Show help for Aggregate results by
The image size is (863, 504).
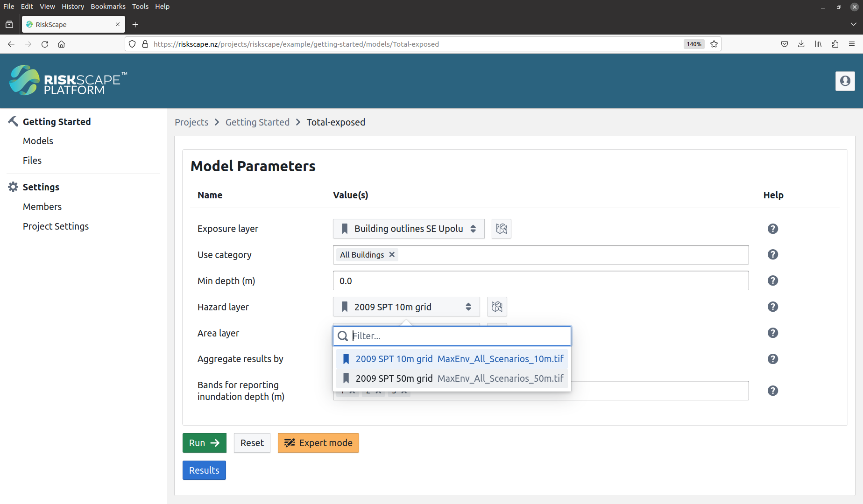[x=773, y=359]
